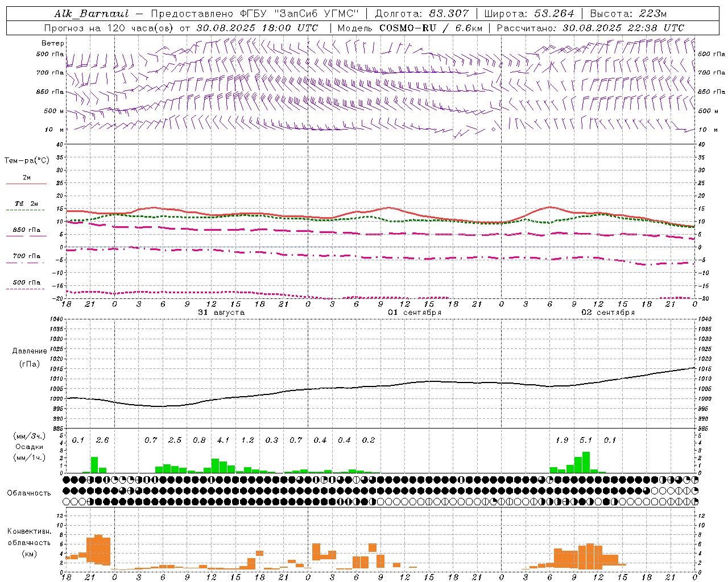Click the 0.3 precipitation total value

click(x=272, y=440)
